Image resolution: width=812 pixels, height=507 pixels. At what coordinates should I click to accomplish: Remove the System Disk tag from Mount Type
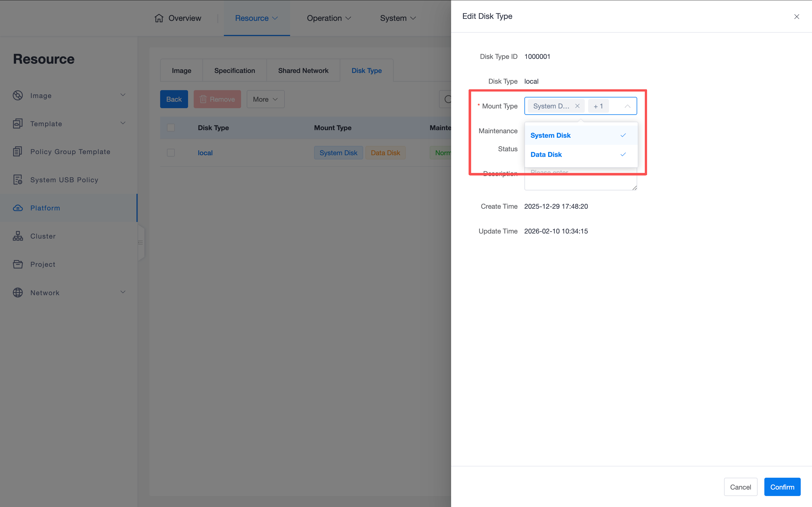coord(577,106)
